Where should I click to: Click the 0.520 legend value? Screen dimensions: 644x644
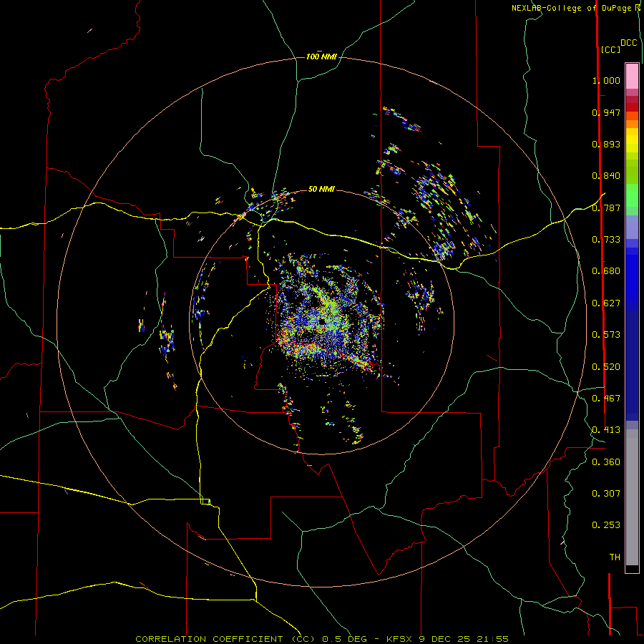tap(606, 367)
